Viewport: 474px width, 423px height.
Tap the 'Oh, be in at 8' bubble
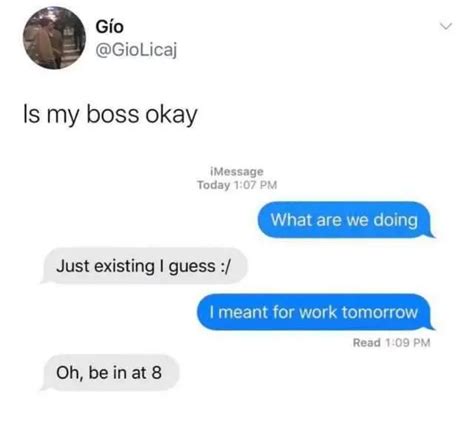point(111,372)
